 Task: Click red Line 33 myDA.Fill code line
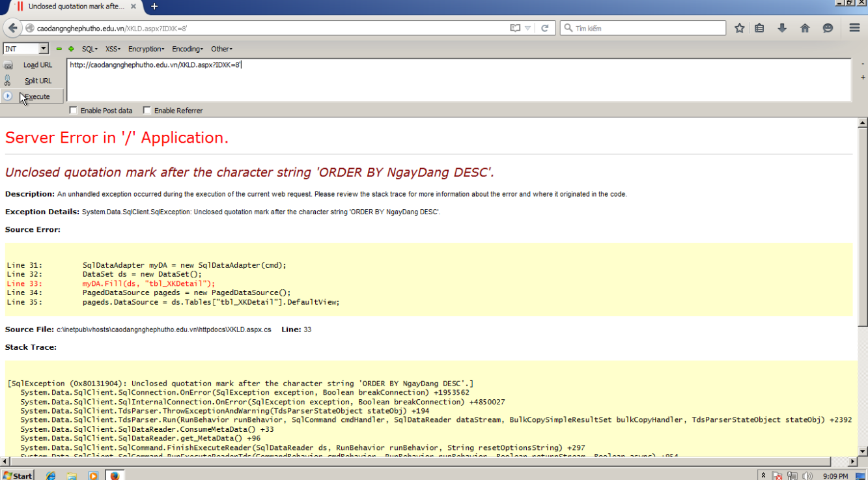tap(111, 284)
